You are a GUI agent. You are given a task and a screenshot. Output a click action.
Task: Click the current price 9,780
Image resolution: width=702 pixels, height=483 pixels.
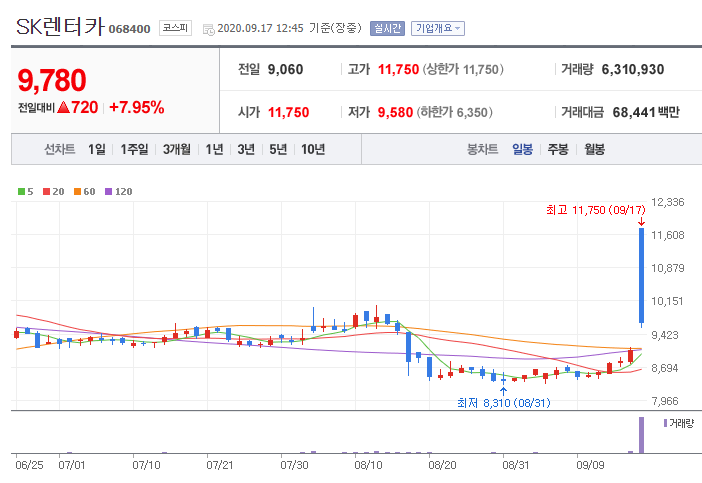pos(52,80)
